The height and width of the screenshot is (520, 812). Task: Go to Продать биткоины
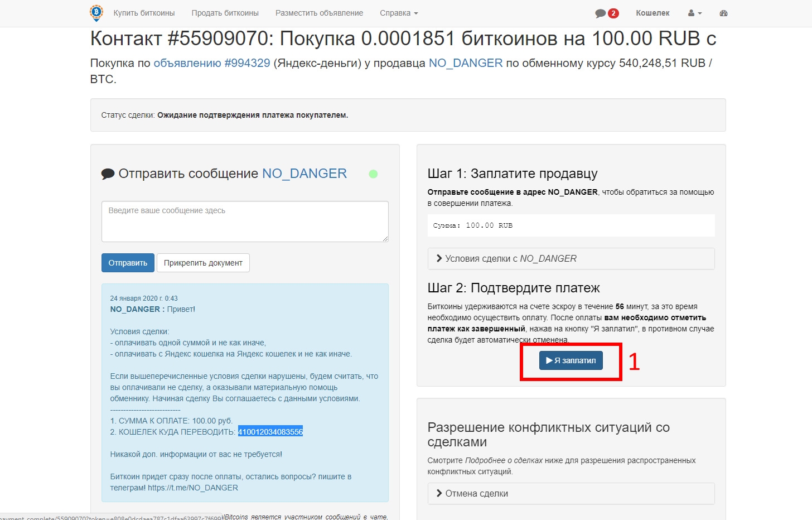pos(225,13)
